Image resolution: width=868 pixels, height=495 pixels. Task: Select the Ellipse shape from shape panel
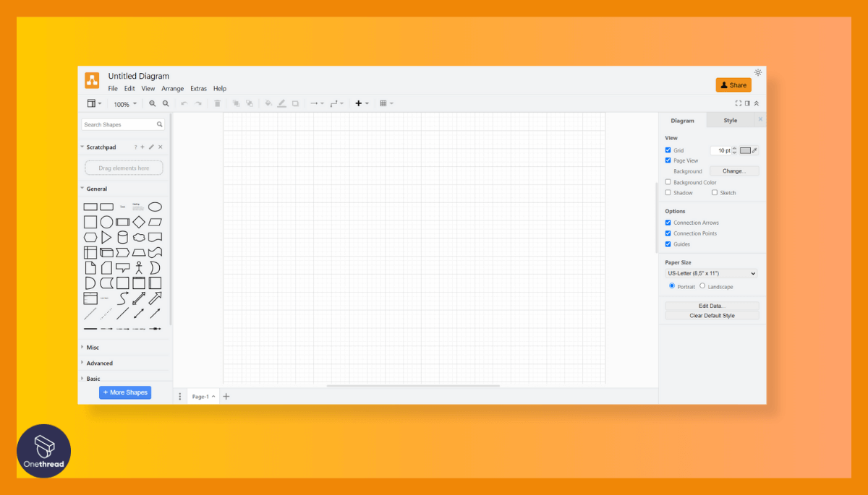point(155,206)
